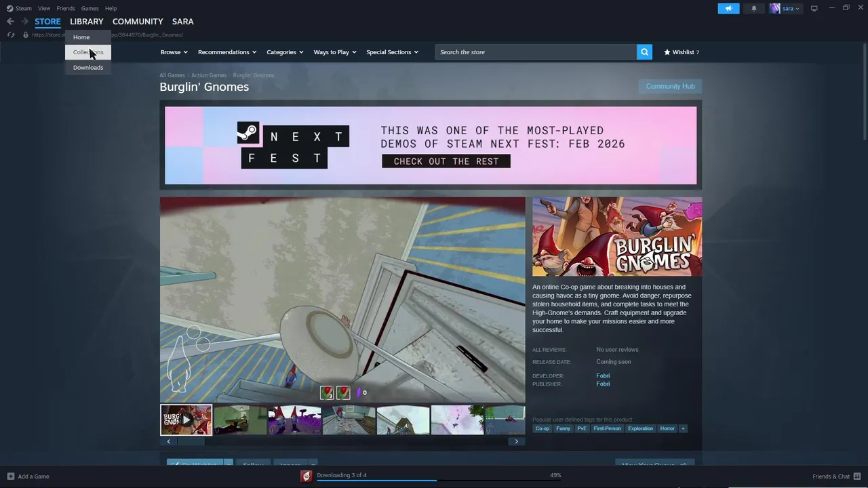Open the Friends menu
The image size is (868, 488).
pos(66,8)
